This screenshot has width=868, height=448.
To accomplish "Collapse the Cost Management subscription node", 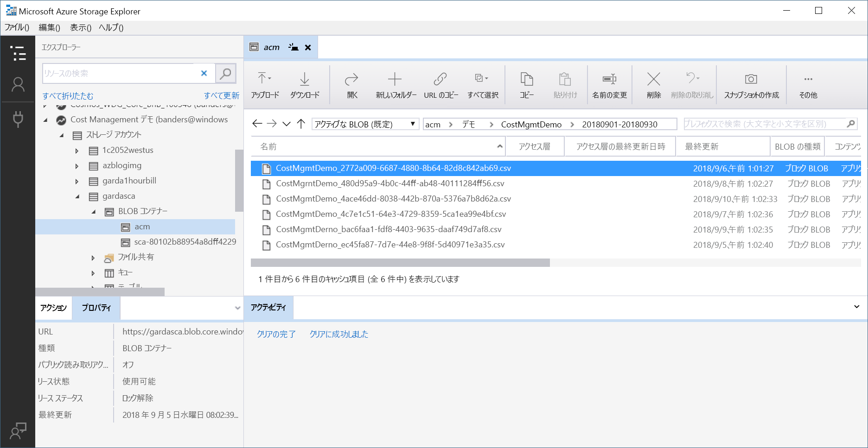I will 45,120.
